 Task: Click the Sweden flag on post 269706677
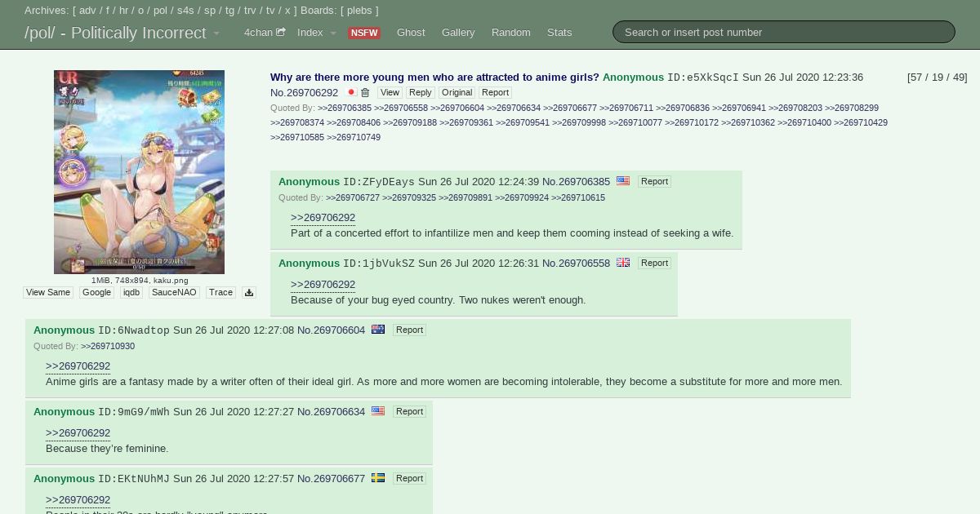378,478
